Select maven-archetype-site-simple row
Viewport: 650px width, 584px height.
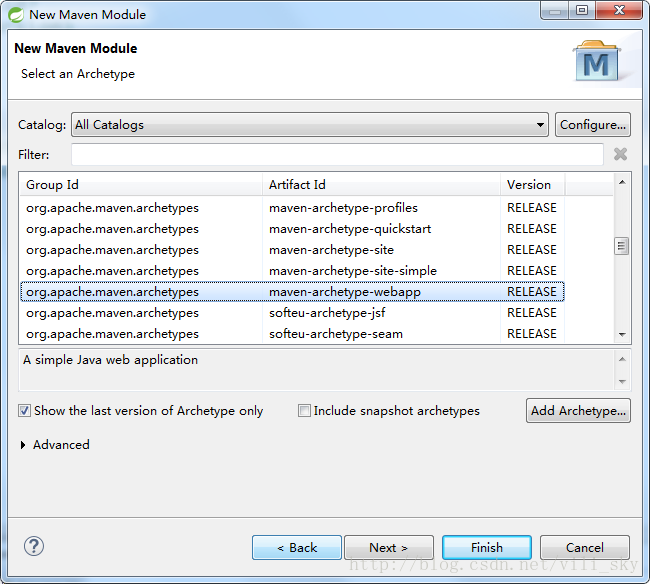pos(292,271)
